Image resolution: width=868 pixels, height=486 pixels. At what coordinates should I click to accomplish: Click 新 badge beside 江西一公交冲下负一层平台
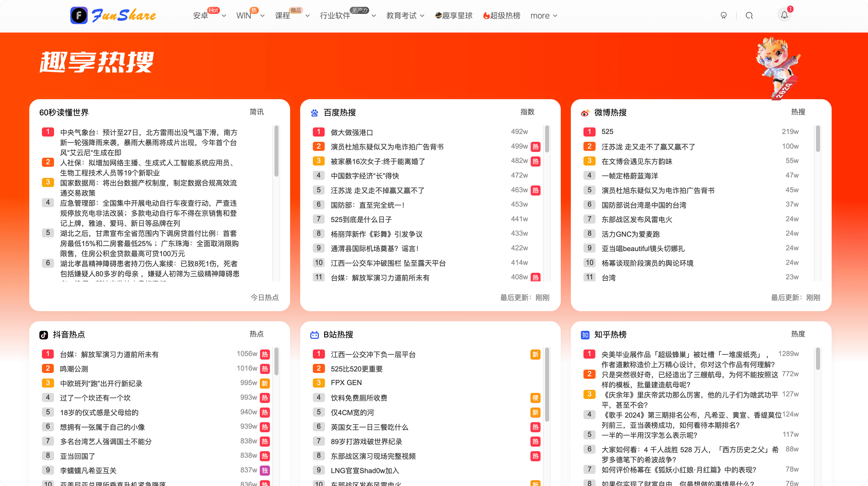[535, 354]
